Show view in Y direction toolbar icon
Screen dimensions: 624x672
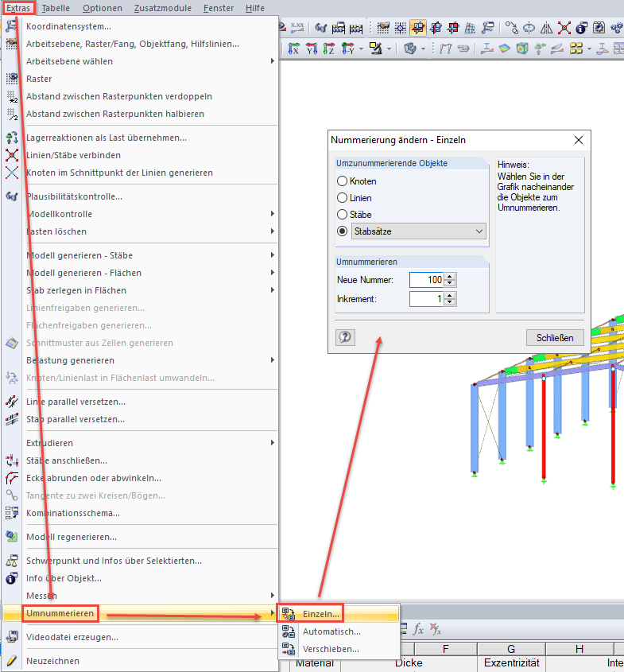coord(312,49)
